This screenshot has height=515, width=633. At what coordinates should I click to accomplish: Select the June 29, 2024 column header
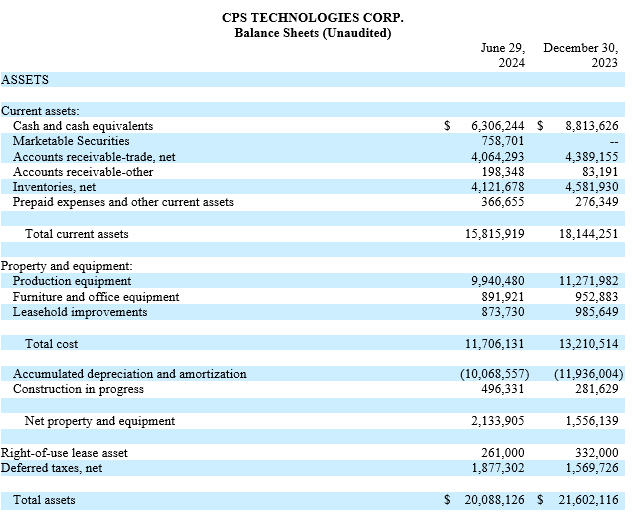[503, 55]
